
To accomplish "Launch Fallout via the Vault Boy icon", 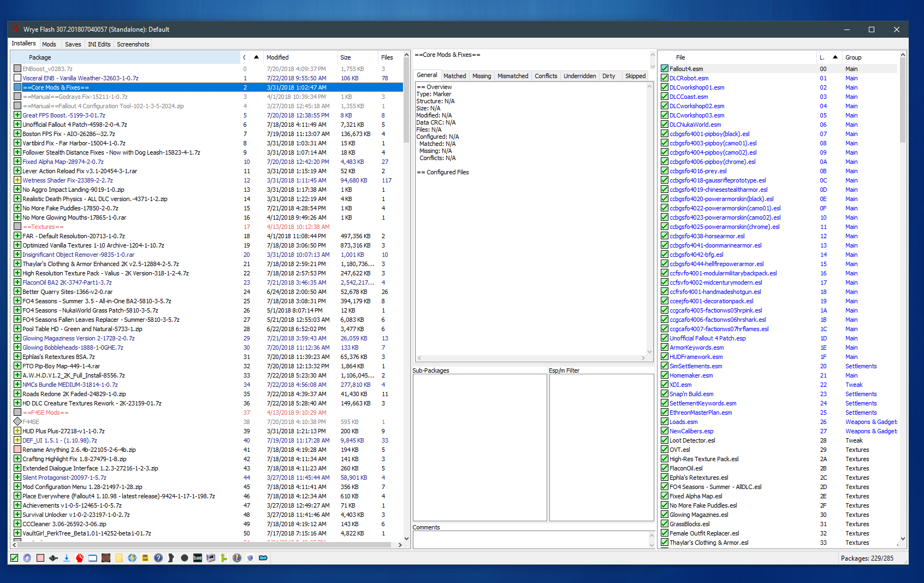I will 132,558.
